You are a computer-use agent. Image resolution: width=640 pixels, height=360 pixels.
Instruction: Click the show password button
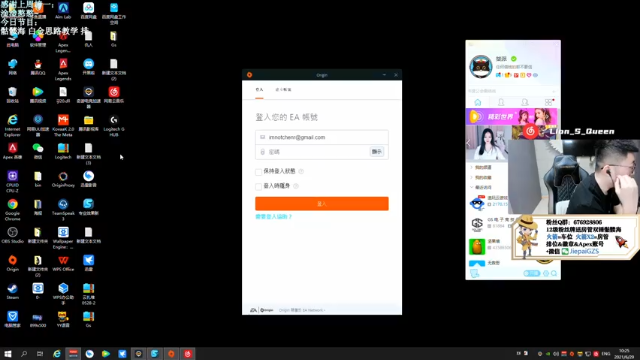tap(377, 152)
